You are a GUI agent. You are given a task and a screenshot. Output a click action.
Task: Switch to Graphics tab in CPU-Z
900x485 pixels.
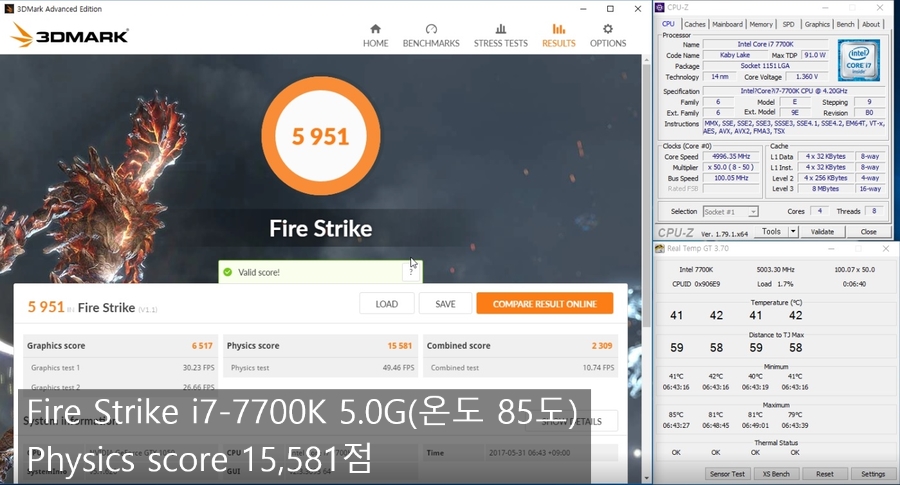817,24
